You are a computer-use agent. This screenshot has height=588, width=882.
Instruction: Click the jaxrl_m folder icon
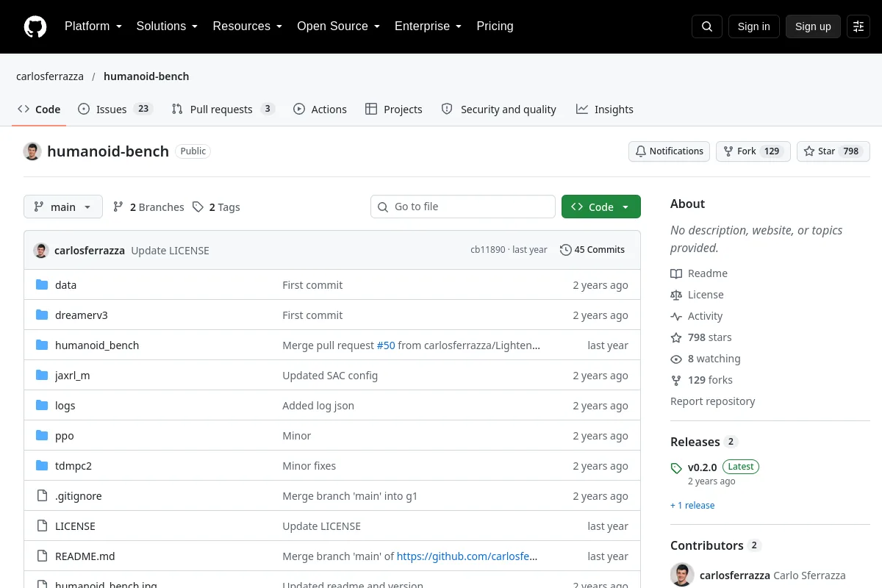pyautogui.click(x=42, y=376)
